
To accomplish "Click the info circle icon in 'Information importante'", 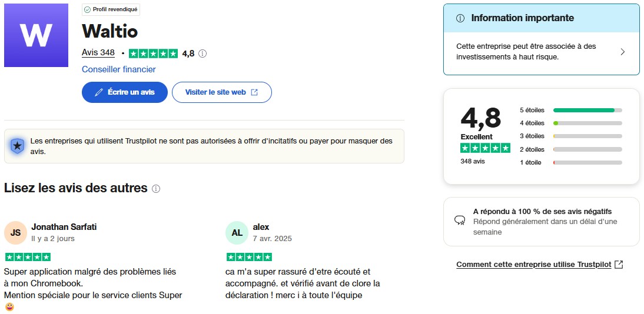I will click(460, 18).
